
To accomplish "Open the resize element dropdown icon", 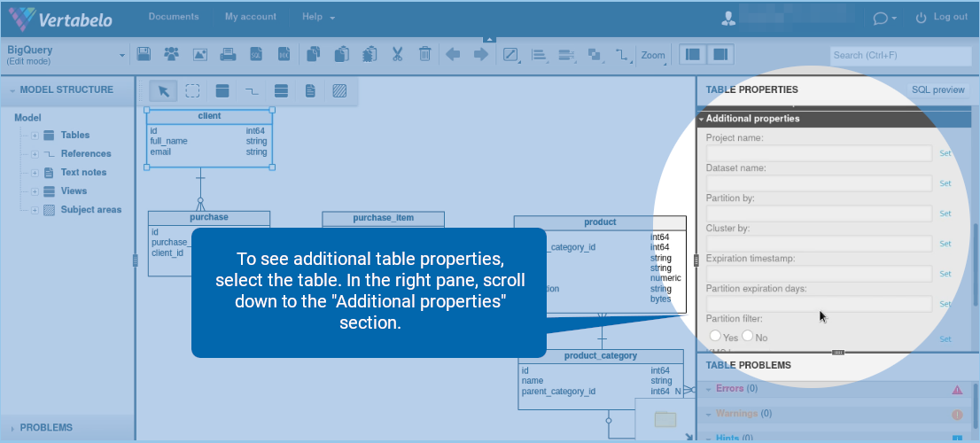I will click(x=510, y=54).
